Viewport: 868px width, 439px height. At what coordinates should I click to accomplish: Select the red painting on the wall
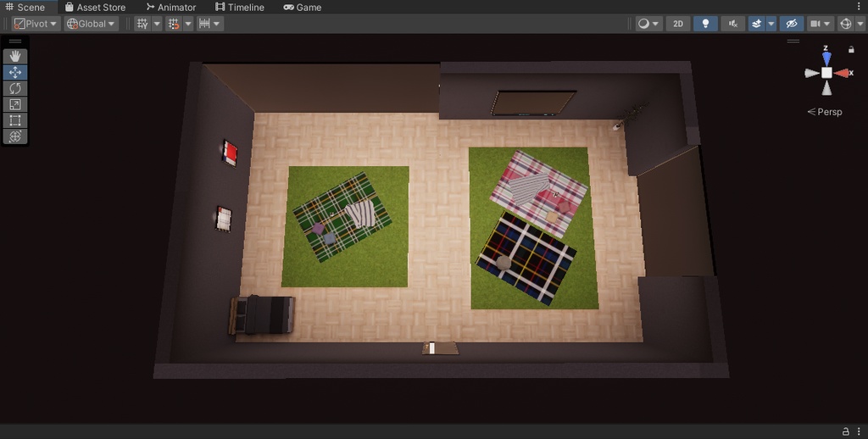coord(230,153)
